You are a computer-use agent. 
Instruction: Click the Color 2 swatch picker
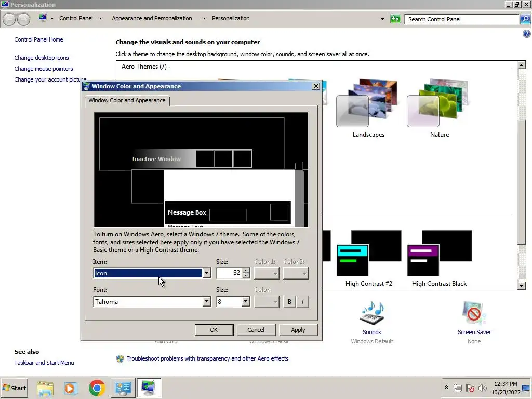click(x=296, y=273)
